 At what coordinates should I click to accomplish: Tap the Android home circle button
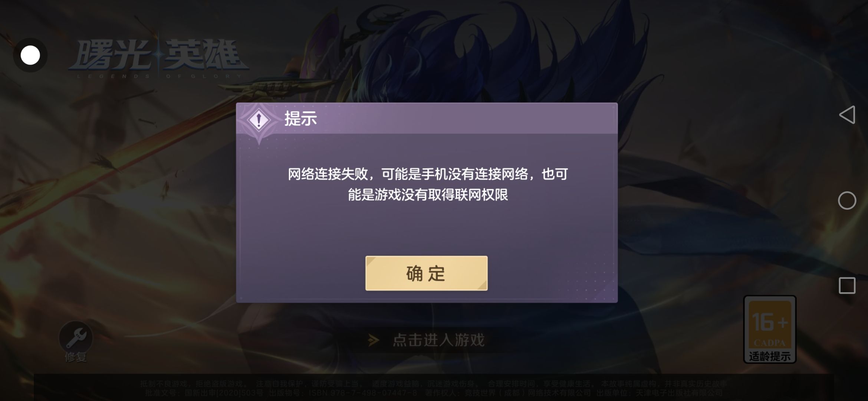click(847, 200)
